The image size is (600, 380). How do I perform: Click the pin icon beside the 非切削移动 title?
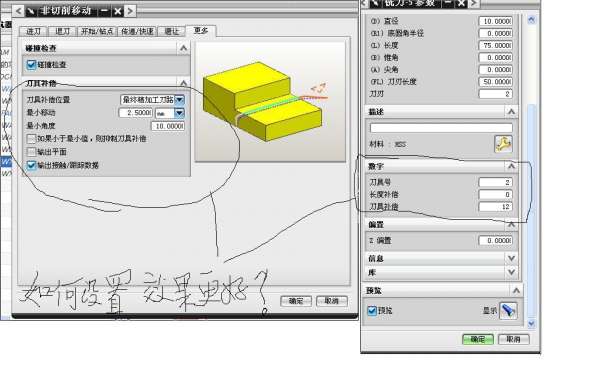31,11
